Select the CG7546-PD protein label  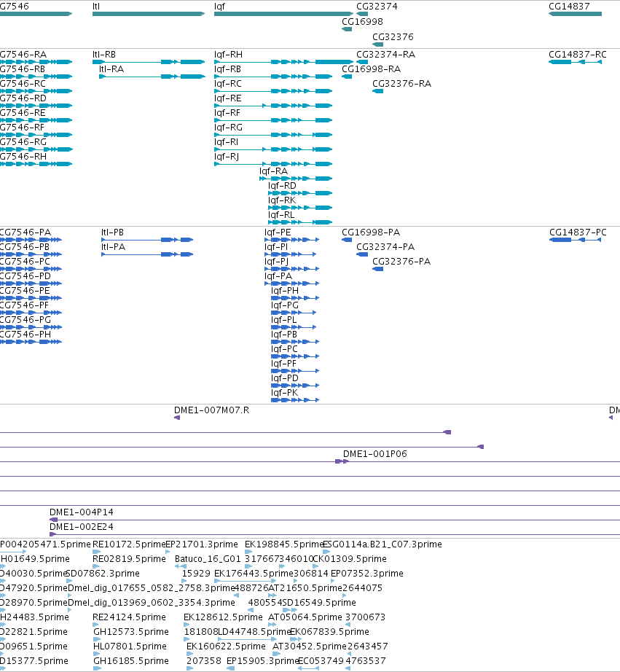point(25,276)
